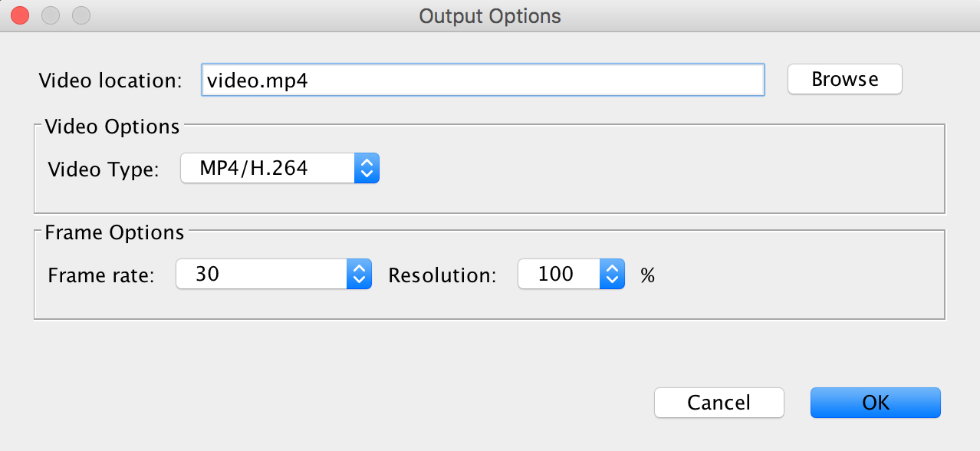
Task: Confirm settings with the OK button
Action: 875,403
